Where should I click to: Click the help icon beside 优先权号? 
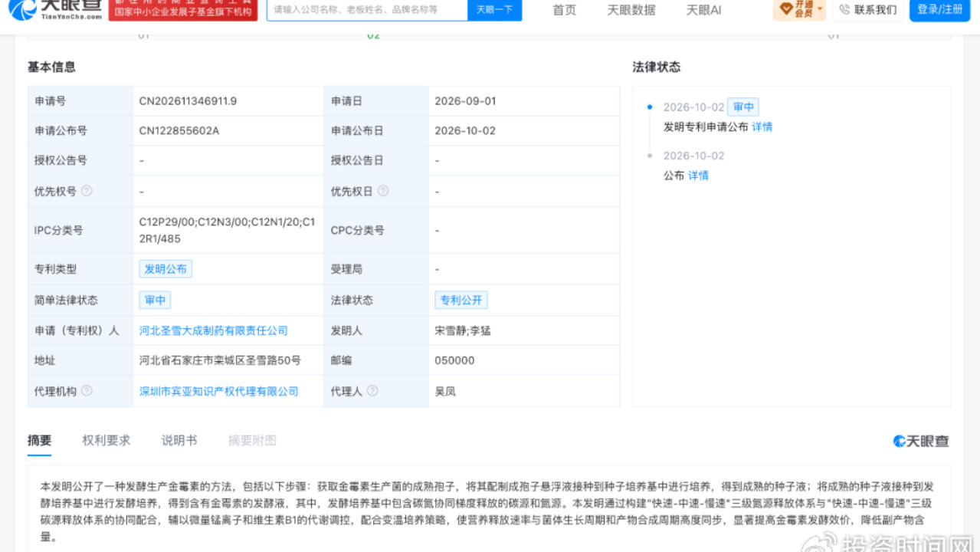[87, 191]
